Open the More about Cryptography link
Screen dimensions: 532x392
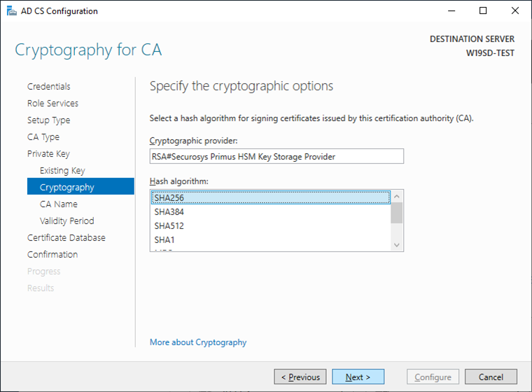[x=198, y=342]
